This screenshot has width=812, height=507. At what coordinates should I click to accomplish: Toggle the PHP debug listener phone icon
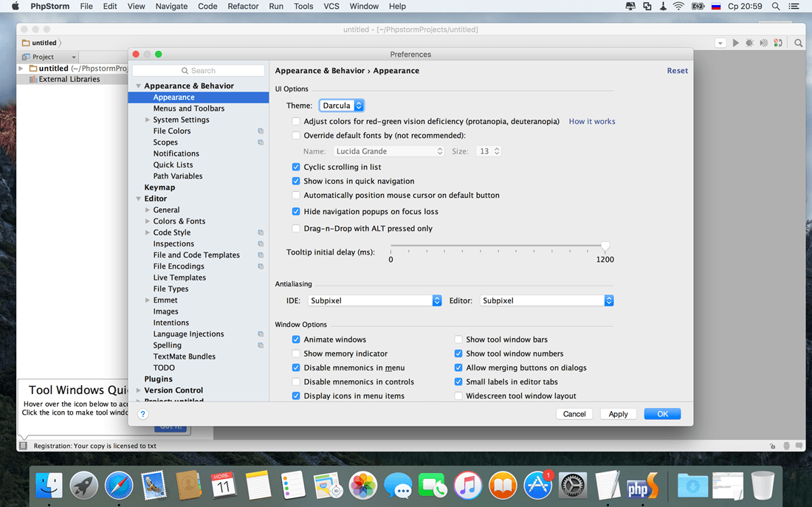tap(778, 43)
